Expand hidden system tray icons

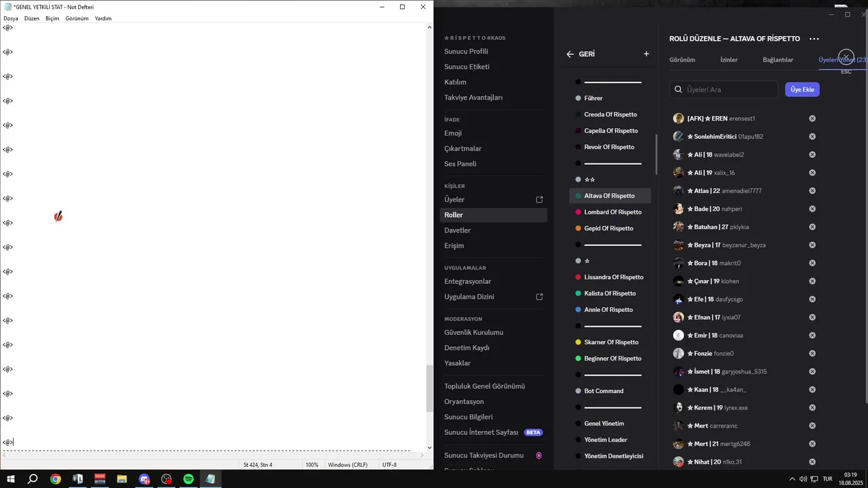(792, 479)
